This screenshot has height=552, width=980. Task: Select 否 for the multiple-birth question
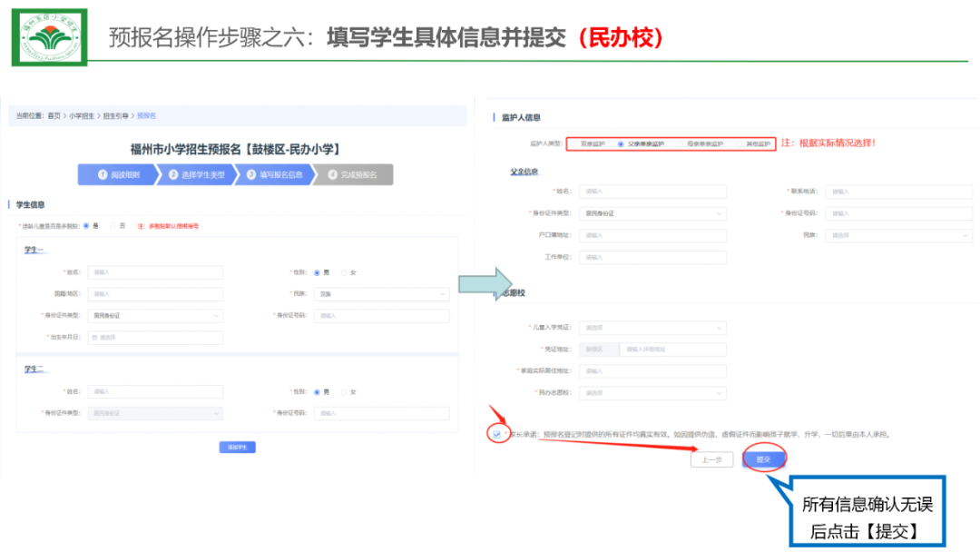[x=113, y=225]
